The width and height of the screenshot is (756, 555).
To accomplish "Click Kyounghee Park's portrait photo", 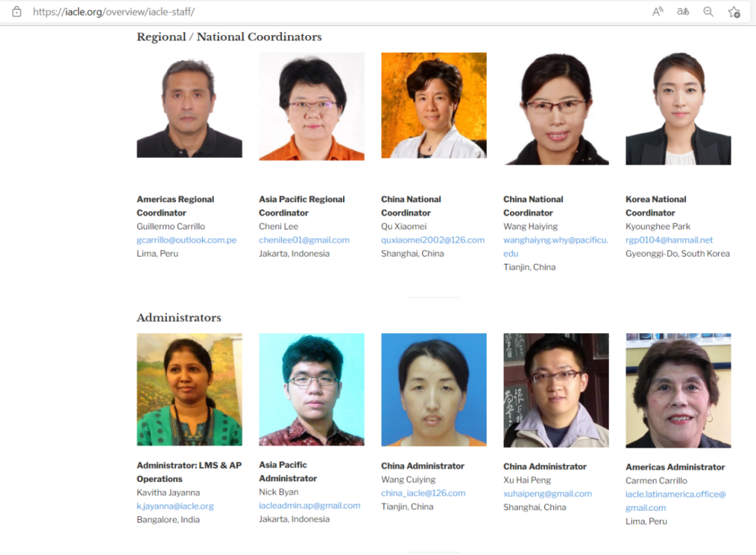I will pyautogui.click(x=678, y=108).
